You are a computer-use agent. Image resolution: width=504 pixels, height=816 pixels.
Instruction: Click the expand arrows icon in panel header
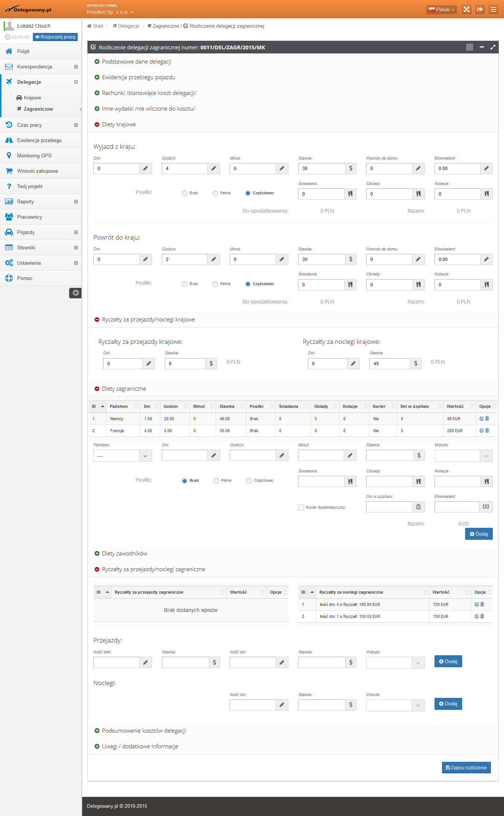pos(493,47)
